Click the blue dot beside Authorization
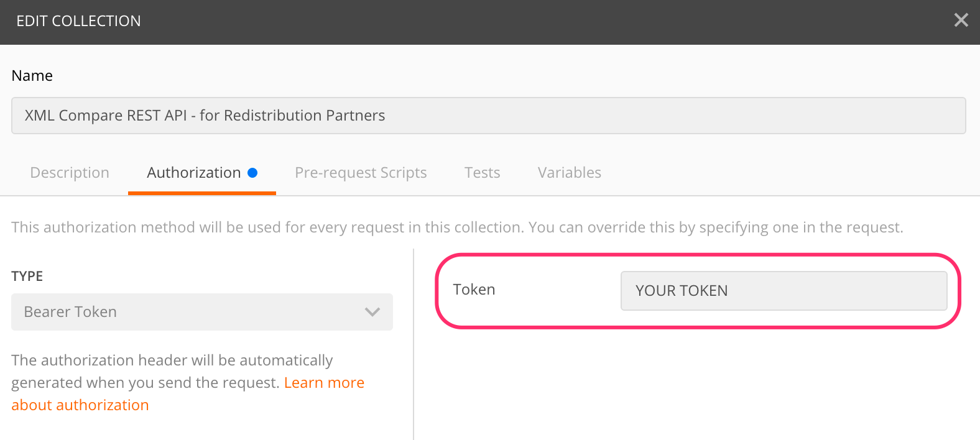 tap(252, 173)
